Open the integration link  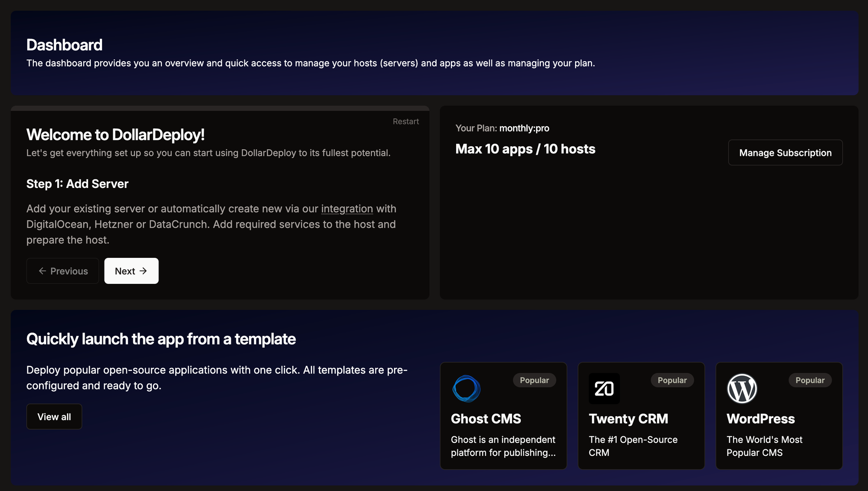[347, 209]
